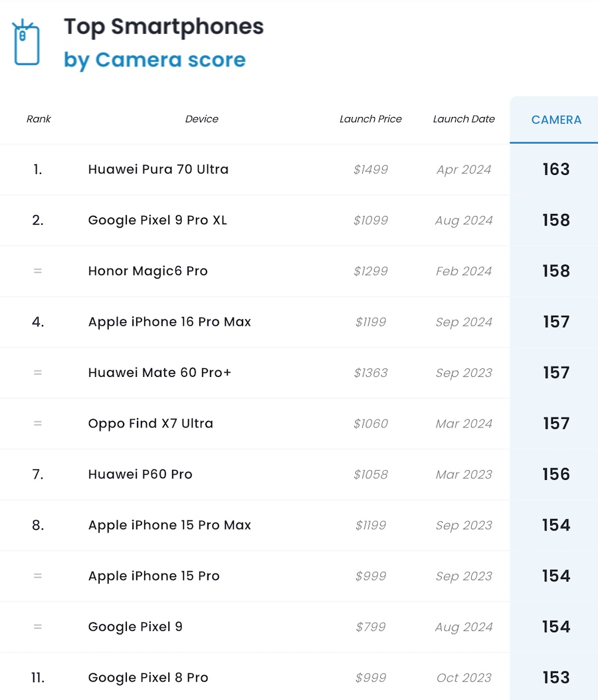Sort by the Rank column header

click(x=39, y=119)
